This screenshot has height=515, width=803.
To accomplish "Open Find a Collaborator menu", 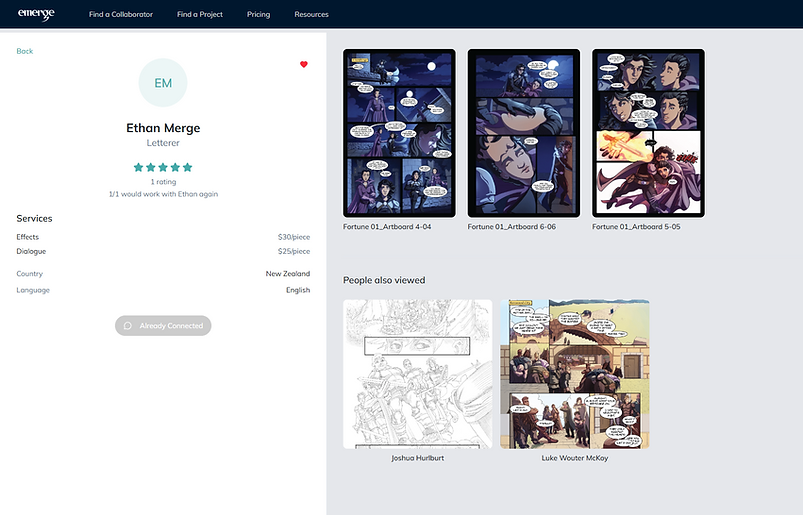I will click(x=121, y=14).
